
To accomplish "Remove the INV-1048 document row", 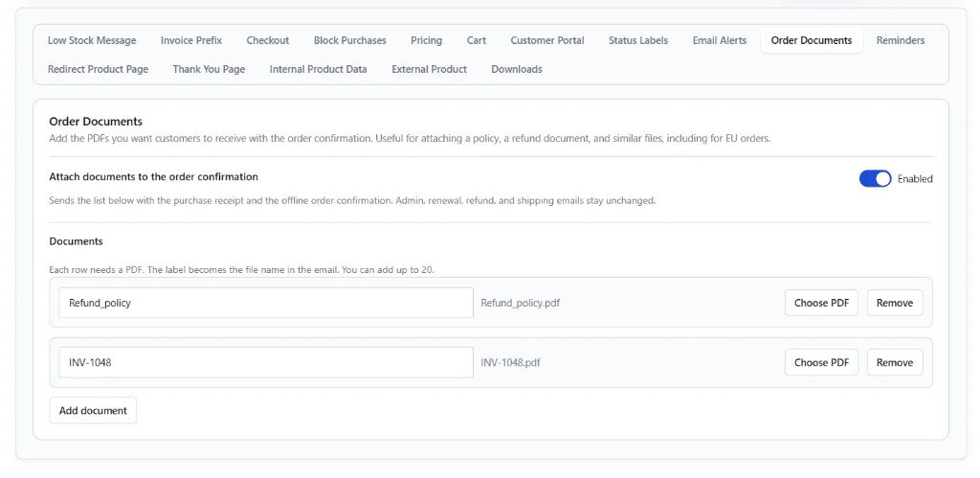I will [895, 362].
